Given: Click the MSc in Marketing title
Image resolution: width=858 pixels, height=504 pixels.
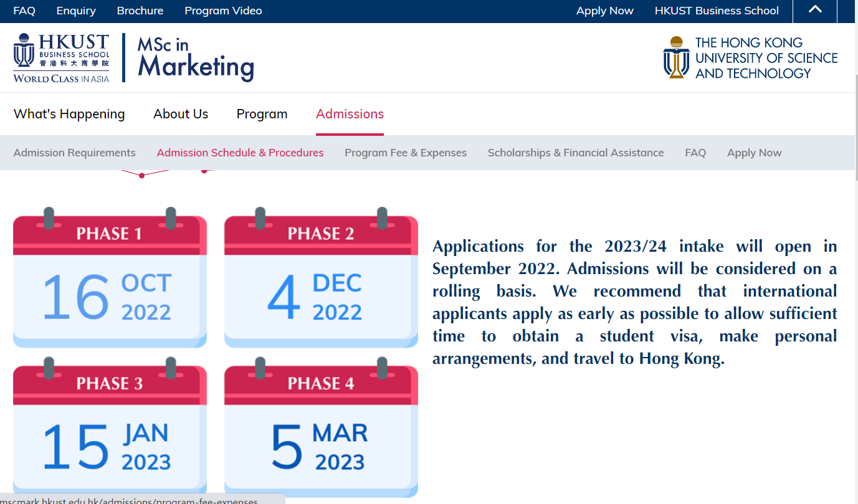Looking at the screenshot, I should [196, 58].
